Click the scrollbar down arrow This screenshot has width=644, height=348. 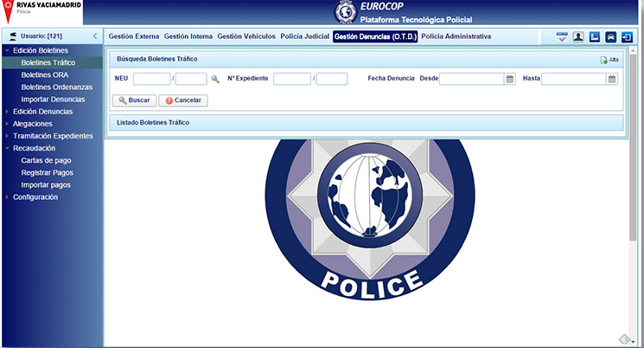pyautogui.click(x=633, y=341)
